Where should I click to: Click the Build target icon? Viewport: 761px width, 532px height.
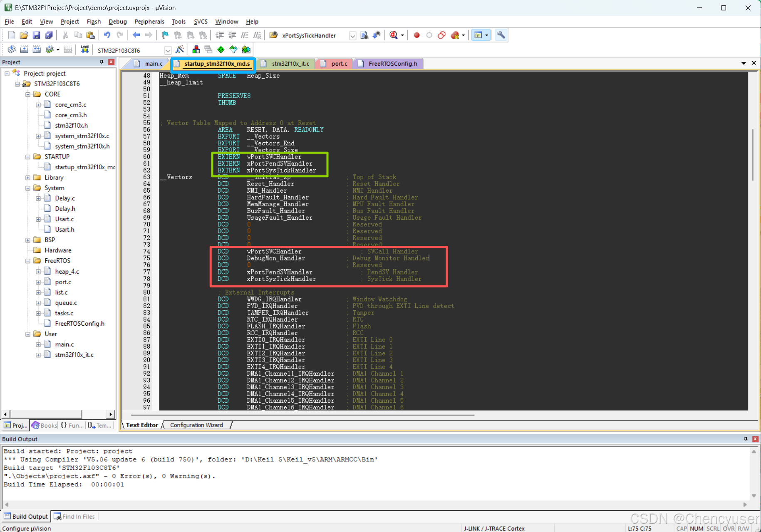click(x=24, y=50)
